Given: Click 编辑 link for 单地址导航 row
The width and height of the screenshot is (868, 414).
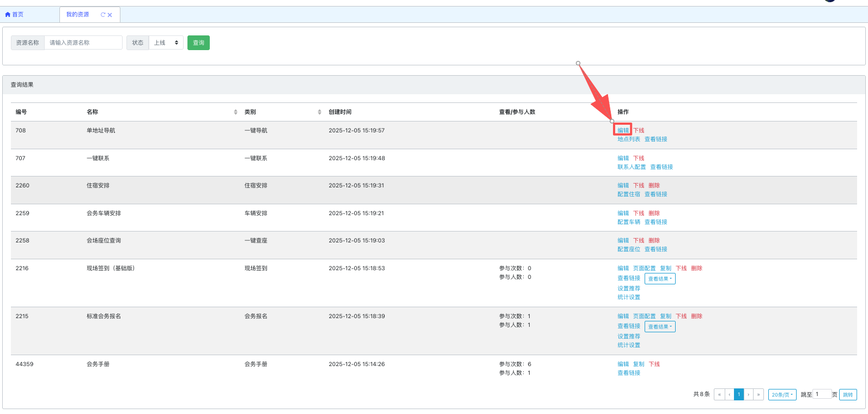Looking at the screenshot, I should [623, 130].
